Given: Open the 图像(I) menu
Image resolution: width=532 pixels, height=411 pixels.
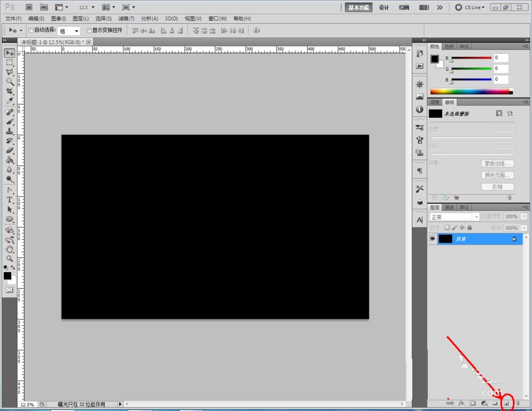Looking at the screenshot, I should [x=59, y=19].
